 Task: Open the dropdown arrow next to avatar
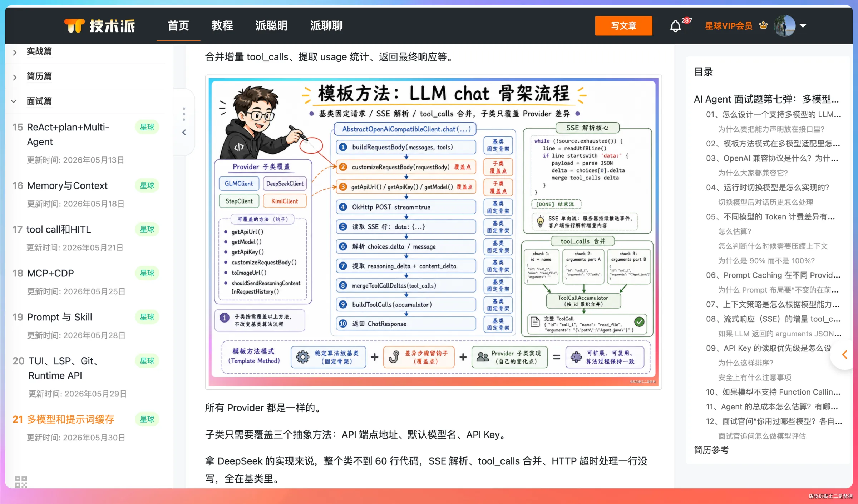(803, 26)
